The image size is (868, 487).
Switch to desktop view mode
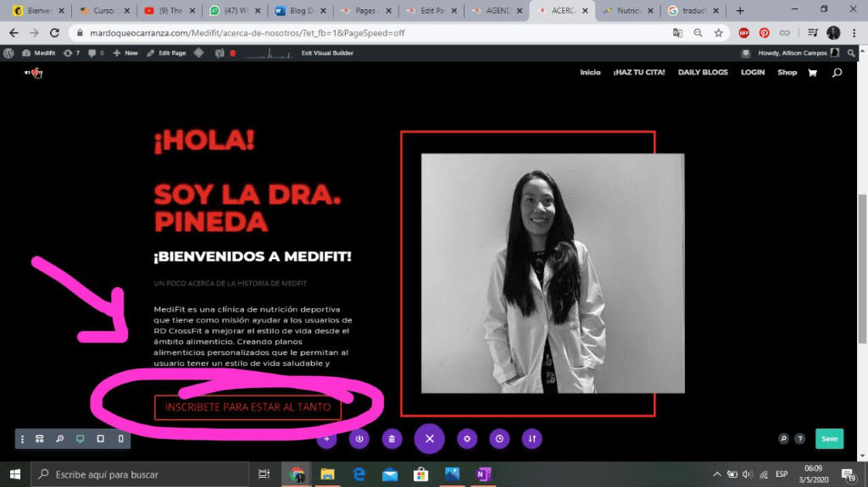pos(81,439)
